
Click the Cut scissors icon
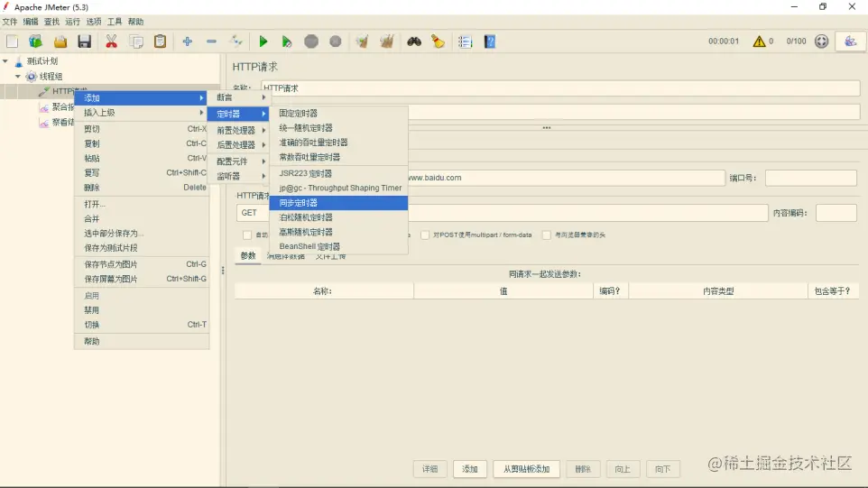pos(111,41)
